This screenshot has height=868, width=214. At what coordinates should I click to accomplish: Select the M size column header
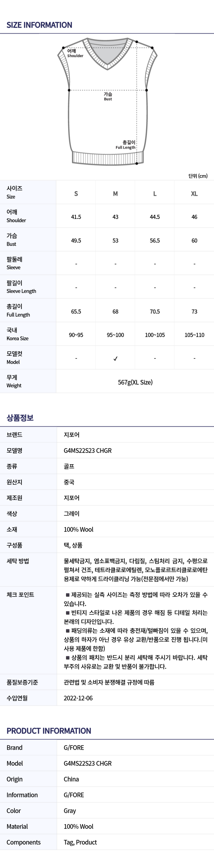115,193
